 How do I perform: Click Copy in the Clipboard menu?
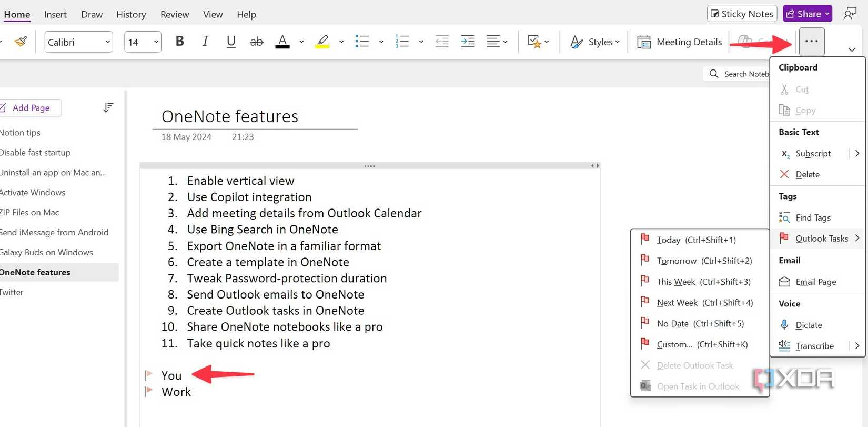(817, 111)
